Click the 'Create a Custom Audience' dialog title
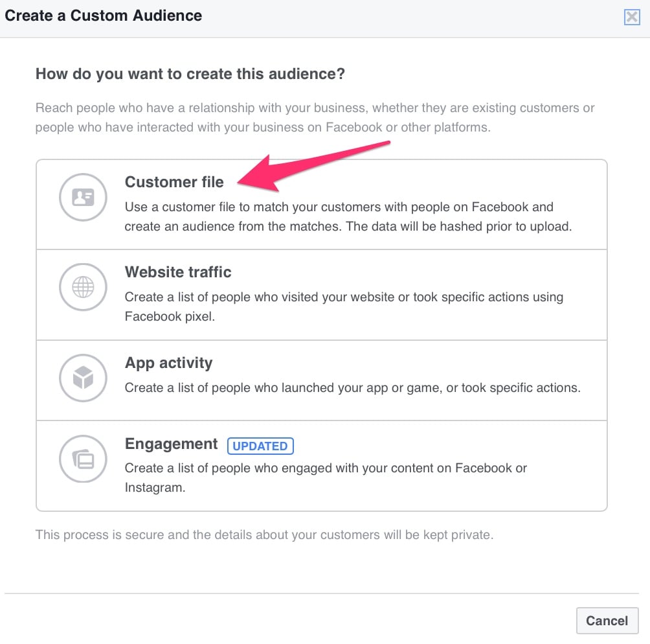Viewport: 650px width, 644px height. [103, 16]
